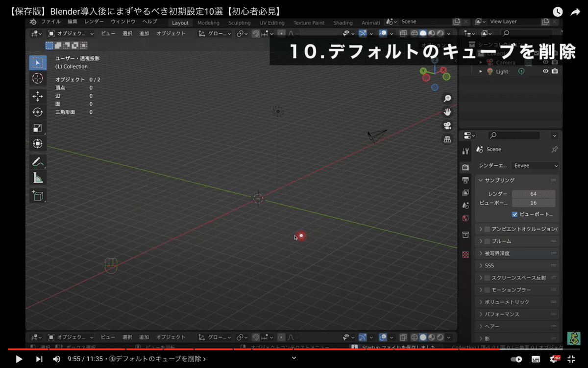Open the 選択 menu in top header
This screenshot has width=588, height=368.
127,34
